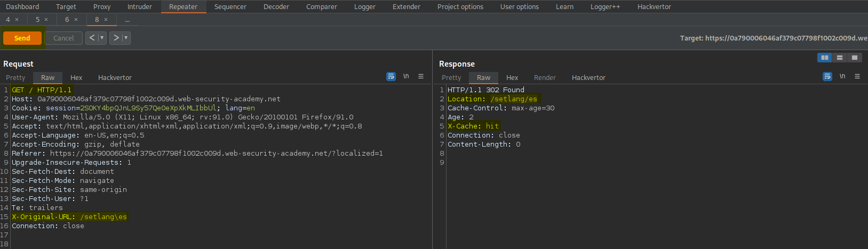Image resolution: width=868 pixels, height=249 pixels.
Task: Set top-bottom split layout
Action: coord(840,58)
